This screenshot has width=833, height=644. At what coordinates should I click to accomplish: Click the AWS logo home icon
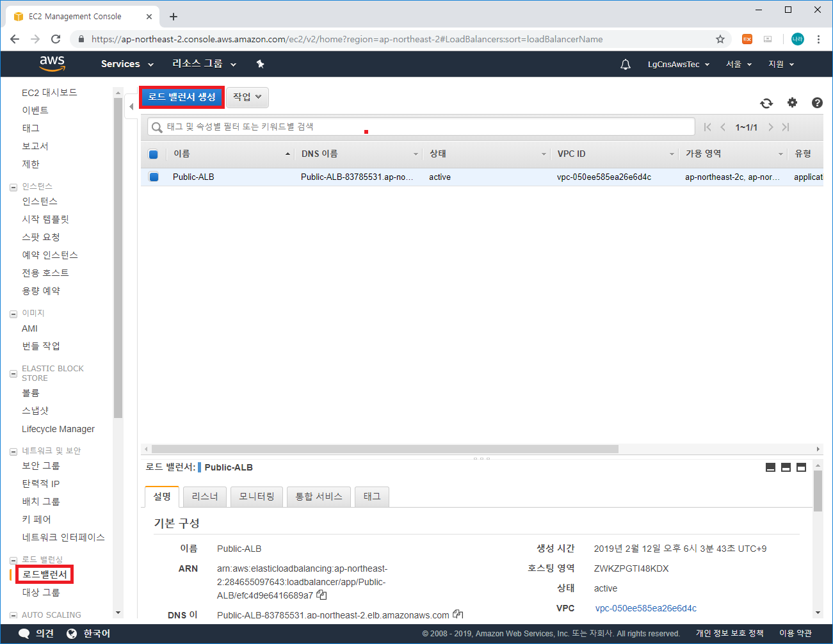pyautogui.click(x=52, y=63)
